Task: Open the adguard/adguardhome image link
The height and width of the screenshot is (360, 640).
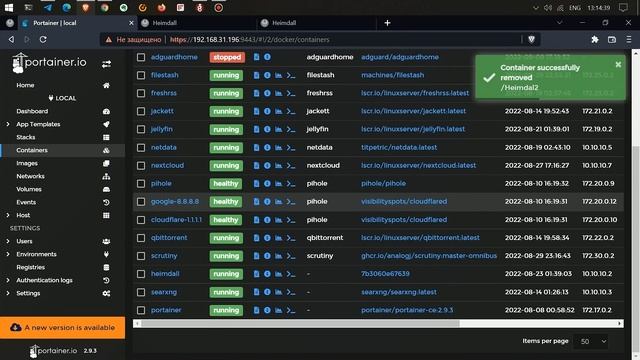Action: 400,57
